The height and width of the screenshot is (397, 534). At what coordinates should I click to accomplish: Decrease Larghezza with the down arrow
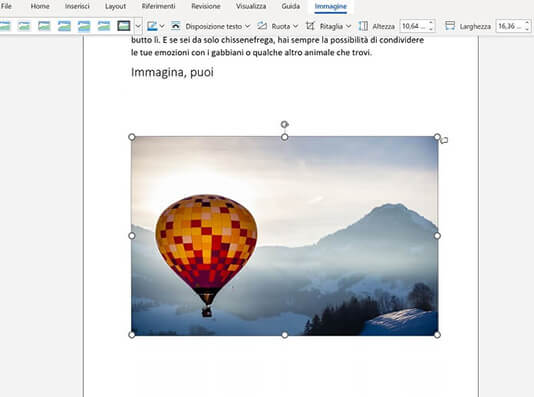coord(527,29)
